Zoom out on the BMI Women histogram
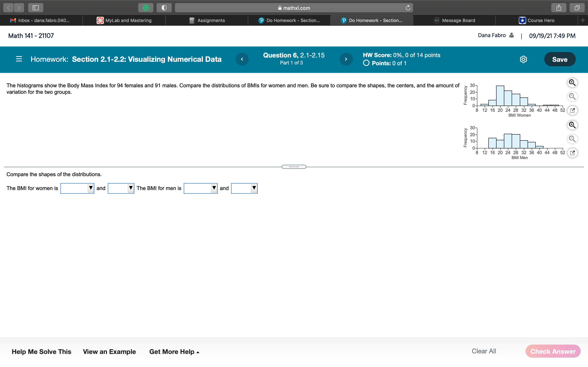This screenshot has height=367, width=588. 572,97
